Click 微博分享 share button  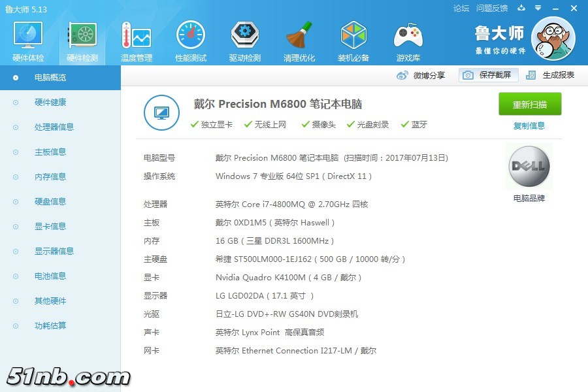click(421, 75)
